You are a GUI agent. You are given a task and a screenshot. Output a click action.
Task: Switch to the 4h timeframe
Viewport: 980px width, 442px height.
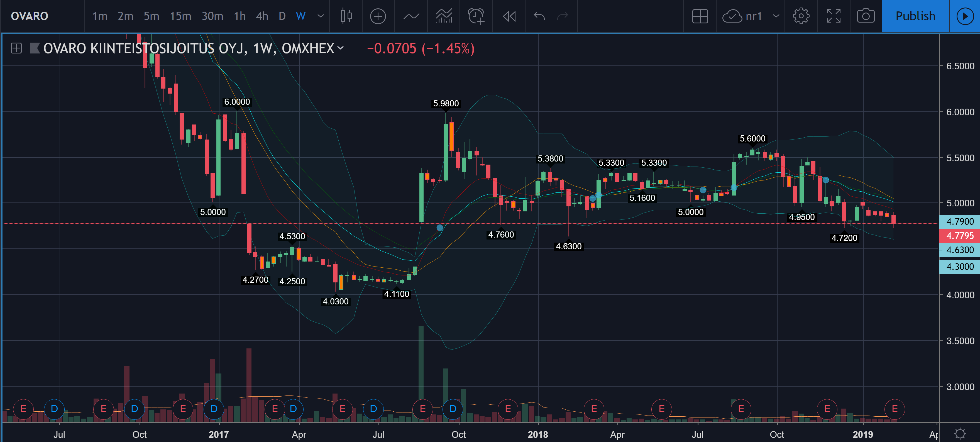[262, 16]
